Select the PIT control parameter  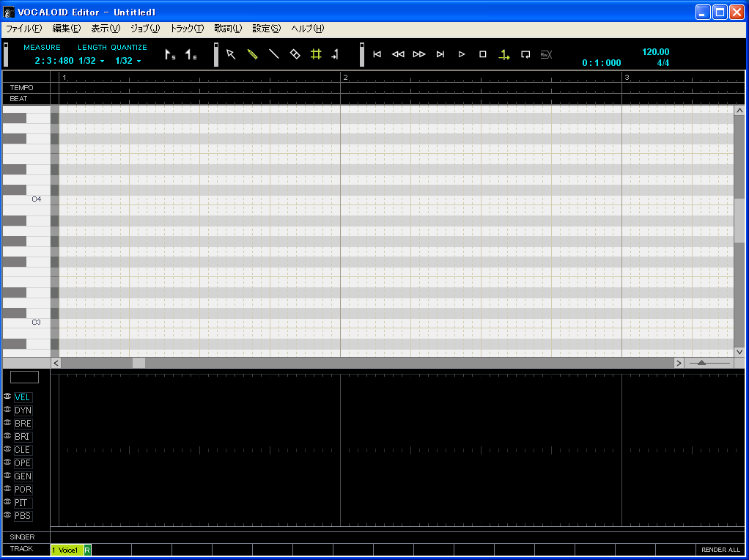(23, 503)
